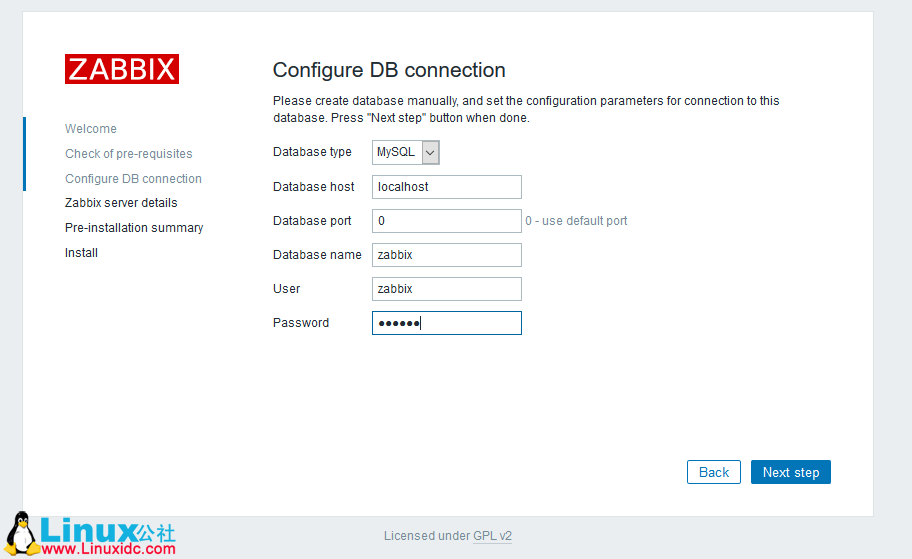Select Pre-installation summary step

(x=134, y=228)
